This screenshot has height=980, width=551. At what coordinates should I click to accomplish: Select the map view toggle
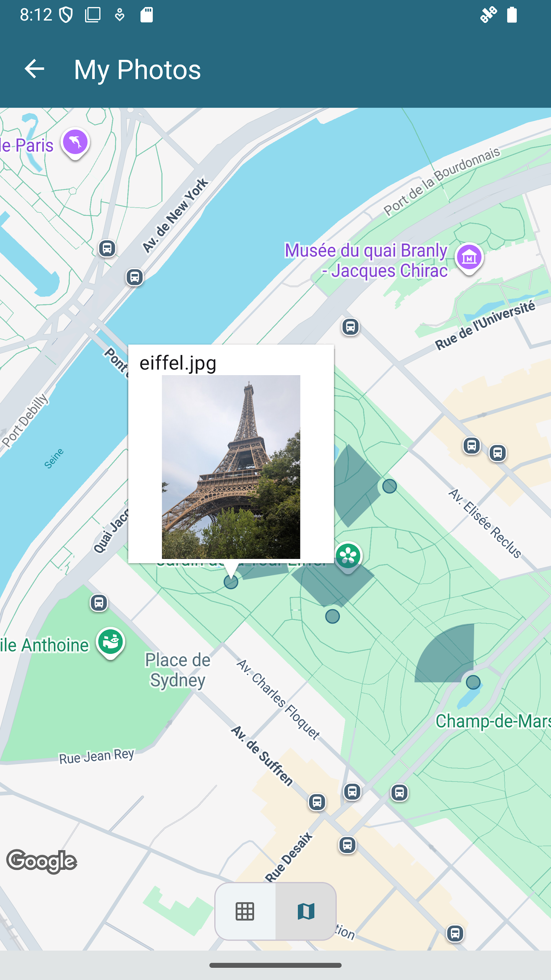(306, 911)
